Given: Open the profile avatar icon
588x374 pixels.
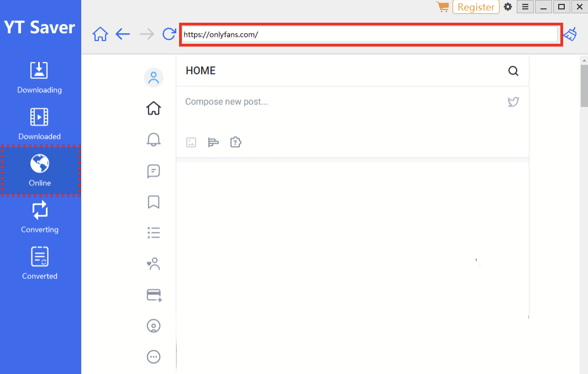Looking at the screenshot, I should pos(154,77).
